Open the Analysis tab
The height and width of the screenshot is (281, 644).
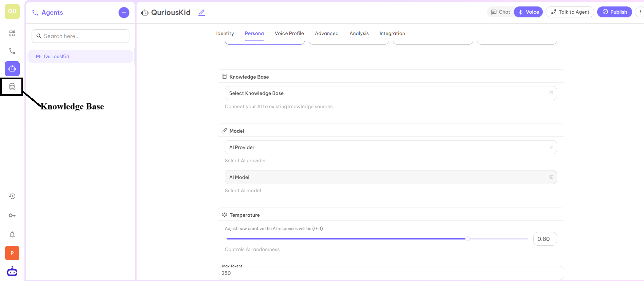pyautogui.click(x=359, y=33)
